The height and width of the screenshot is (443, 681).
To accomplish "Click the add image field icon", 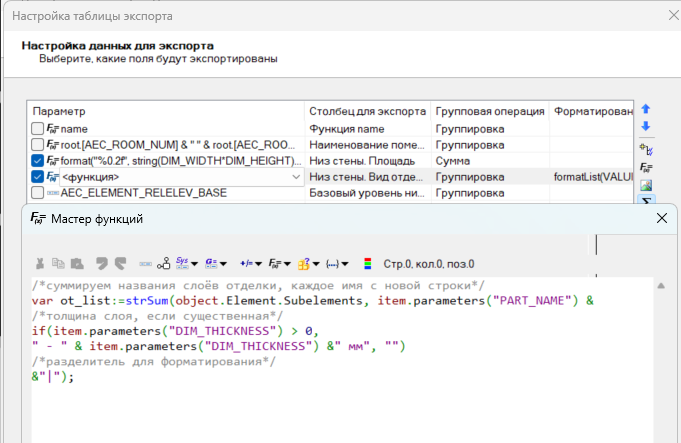I will [645, 185].
